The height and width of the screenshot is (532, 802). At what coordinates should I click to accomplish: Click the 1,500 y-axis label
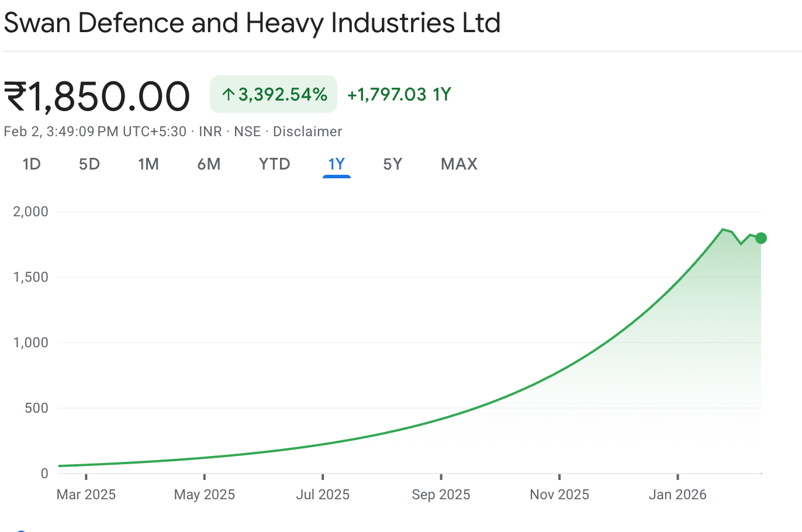tap(31, 277)
